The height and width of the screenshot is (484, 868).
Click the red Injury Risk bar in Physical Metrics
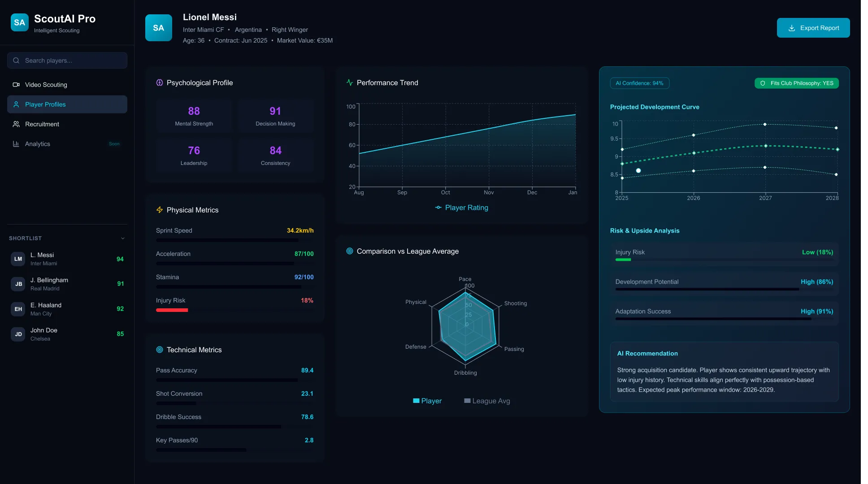(172, 310)
